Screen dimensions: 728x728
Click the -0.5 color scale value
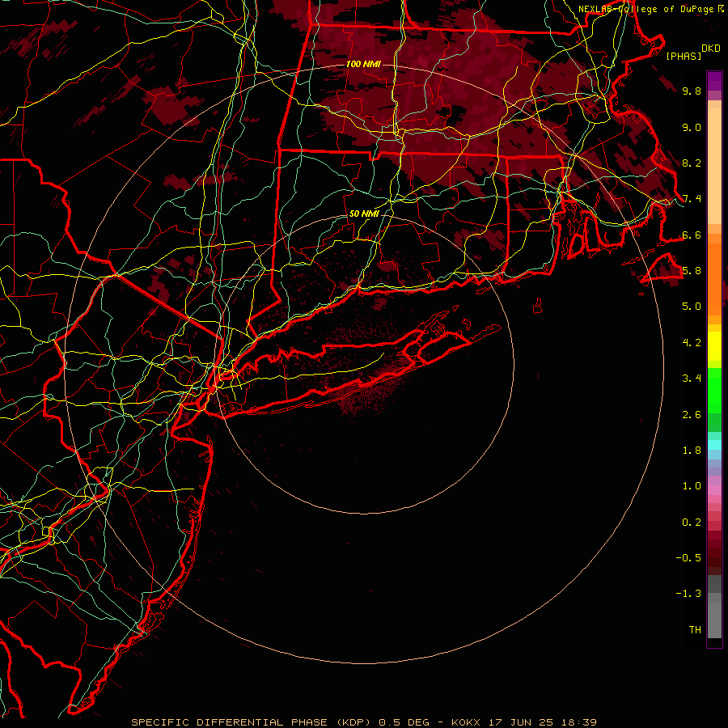[688, 558]
